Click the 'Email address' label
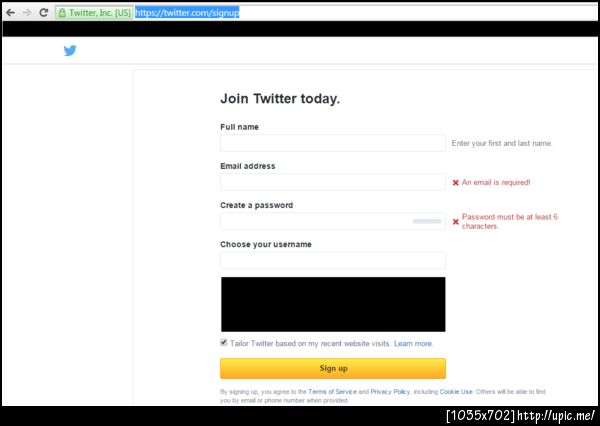Screen dimensions: 600x426 [248, 166]
